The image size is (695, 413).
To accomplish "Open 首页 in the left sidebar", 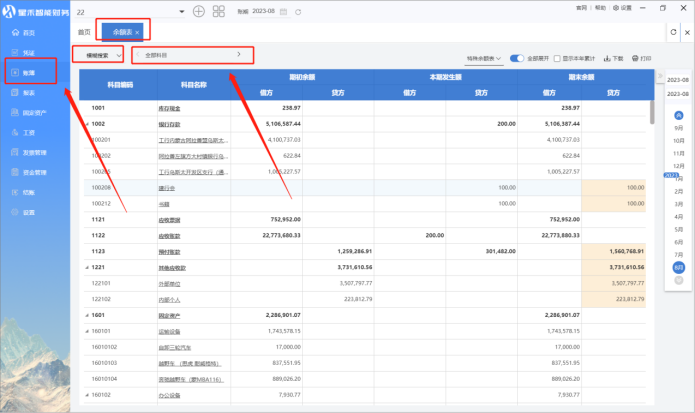I will click(28, 33).
